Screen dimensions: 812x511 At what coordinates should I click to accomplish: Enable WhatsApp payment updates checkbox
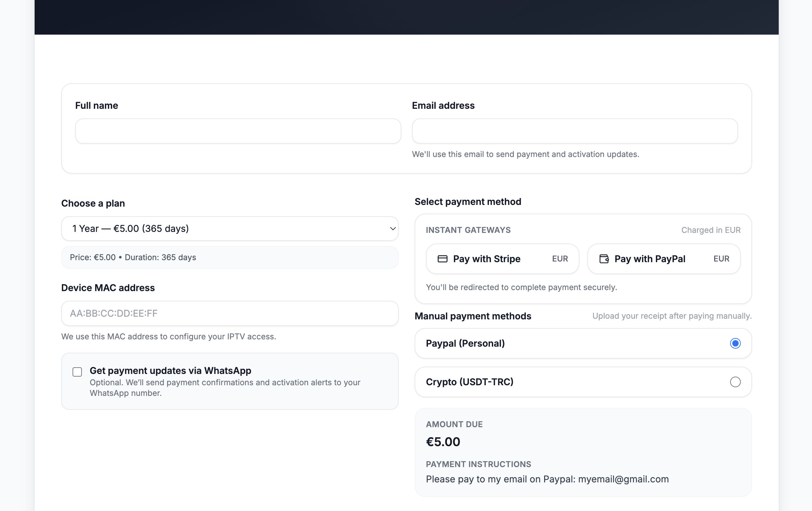pyautogui.click(x=77, y=372)
